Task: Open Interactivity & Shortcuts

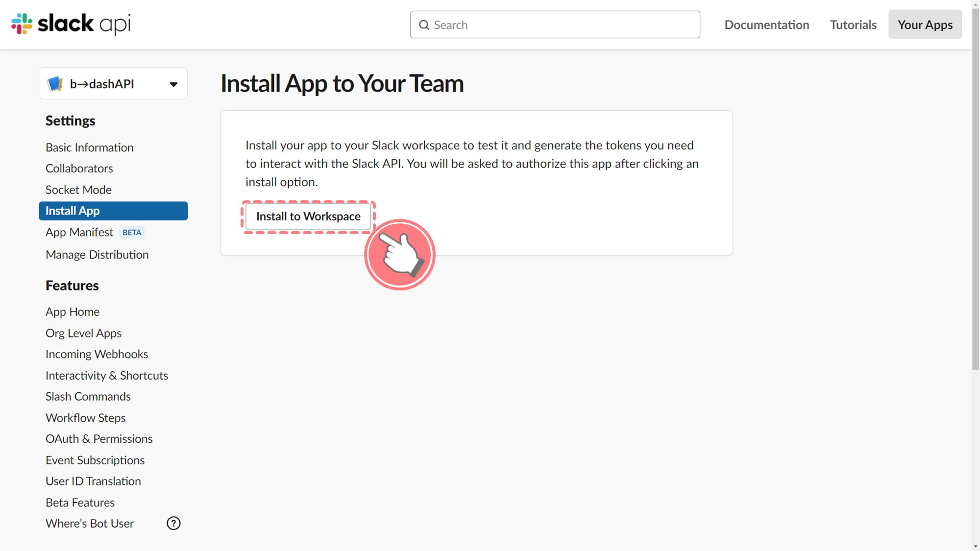Action: tap(107, 376)
